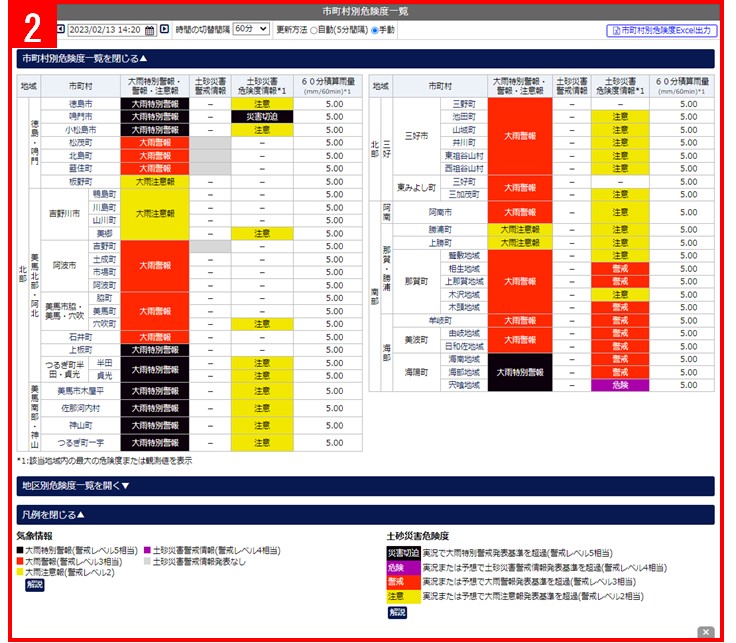The image size is (736, 643).
Task: Click 大雨警報 cell for 三好市
Action: click(520, 136)
